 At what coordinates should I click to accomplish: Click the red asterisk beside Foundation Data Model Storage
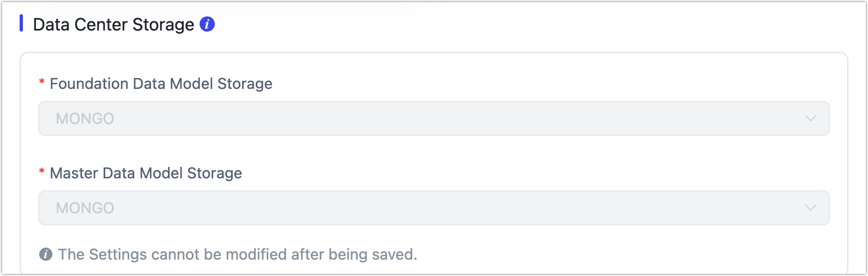(41, 84)
